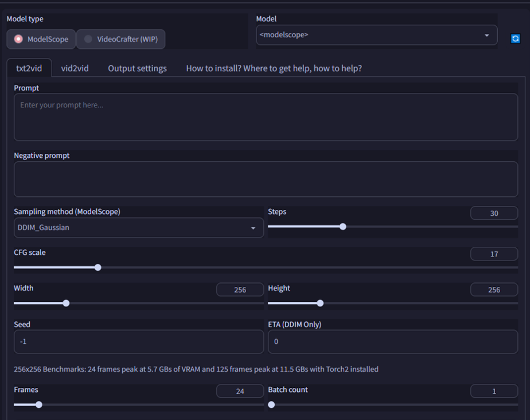Click the Steps slider handle
This screenshot has height=420, width=530.
[343, 227]
